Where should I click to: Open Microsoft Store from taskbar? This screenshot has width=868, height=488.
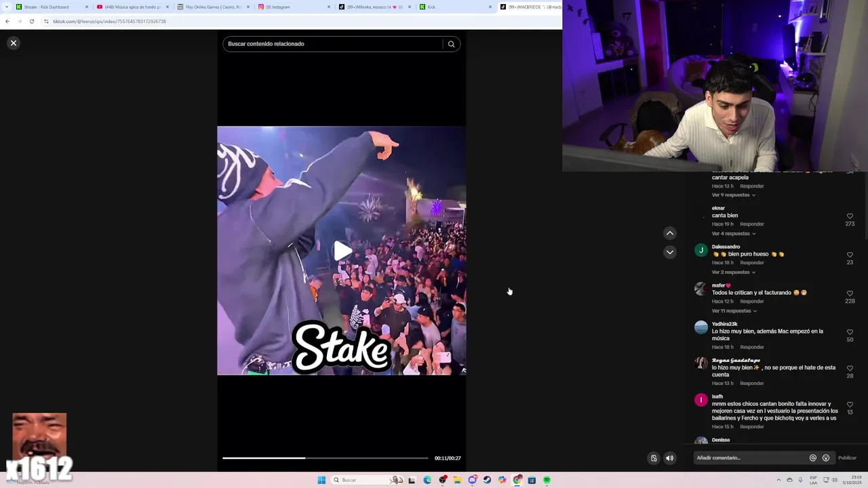532,480
